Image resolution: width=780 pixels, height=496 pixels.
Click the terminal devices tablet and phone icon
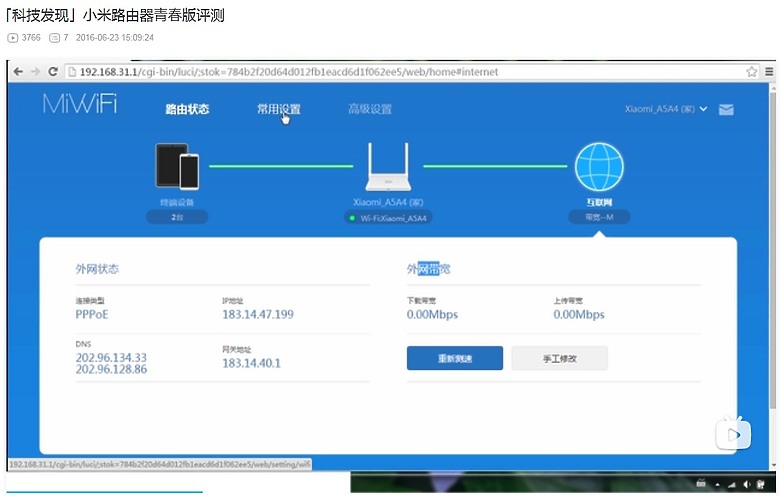177,167
